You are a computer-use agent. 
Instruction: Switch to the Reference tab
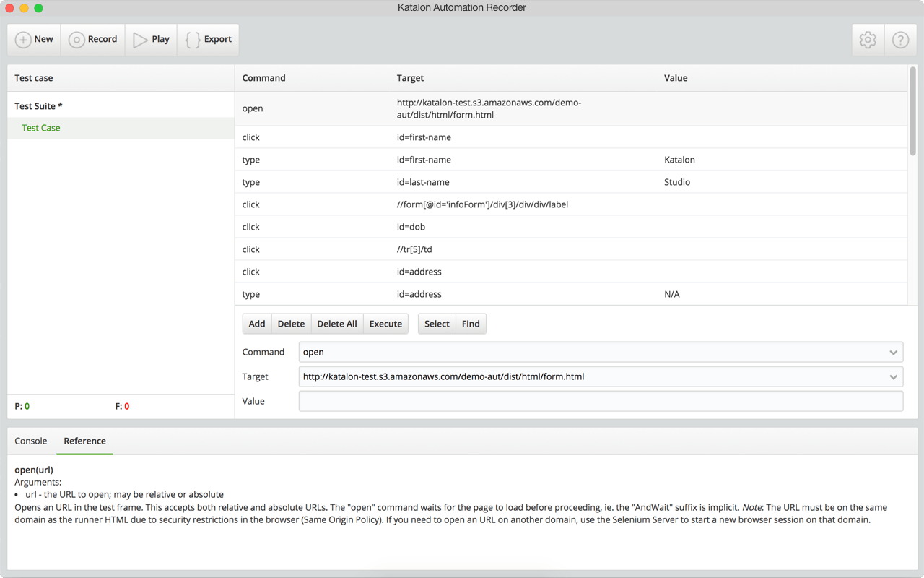pyautogui.click(x=84, y=441)
